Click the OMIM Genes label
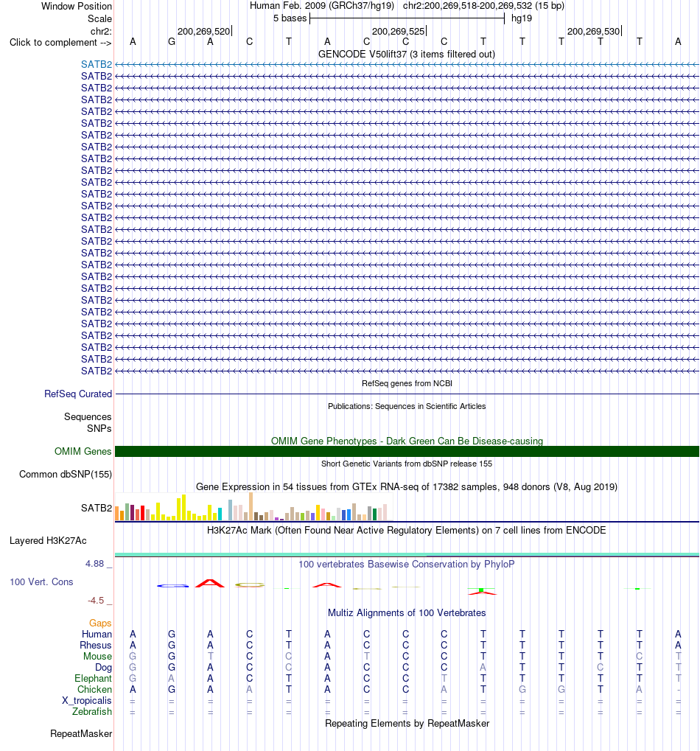700x751 pixels. (83, 451)
